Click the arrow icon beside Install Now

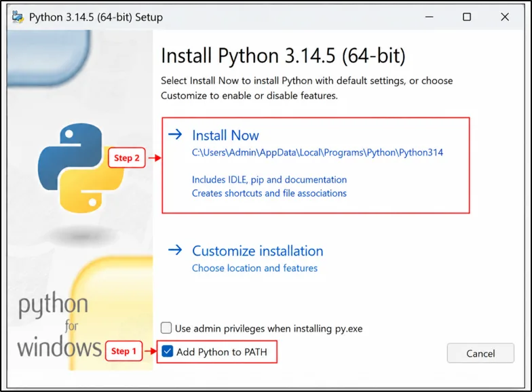tap(175, 134)
